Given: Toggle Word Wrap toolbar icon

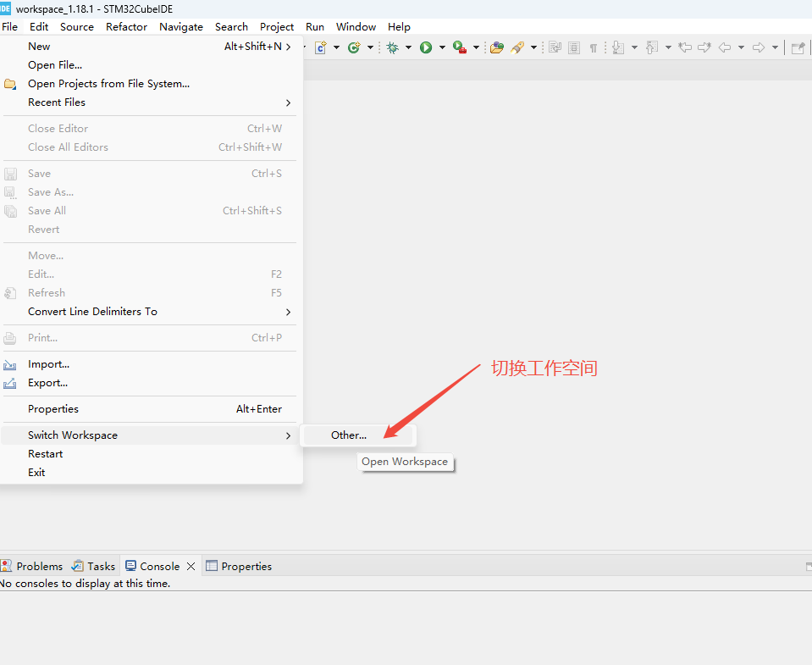Looking at the screenshot, I should (x=555, y=47).
